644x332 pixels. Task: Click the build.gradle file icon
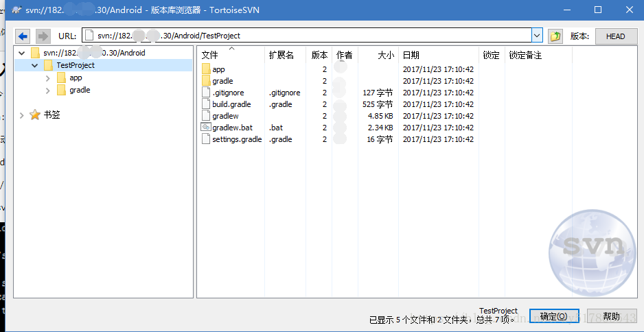pyautogui.click(x=206, y=104)
